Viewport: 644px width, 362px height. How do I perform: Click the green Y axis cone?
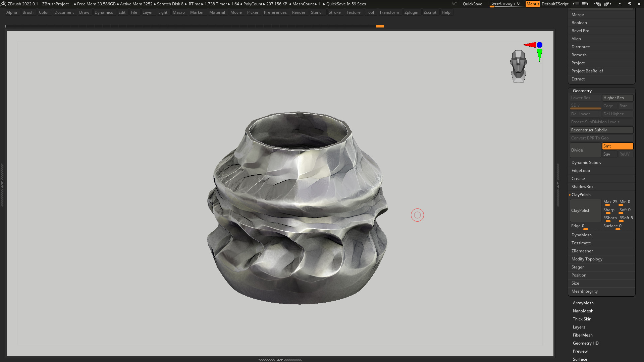point(539,55)
